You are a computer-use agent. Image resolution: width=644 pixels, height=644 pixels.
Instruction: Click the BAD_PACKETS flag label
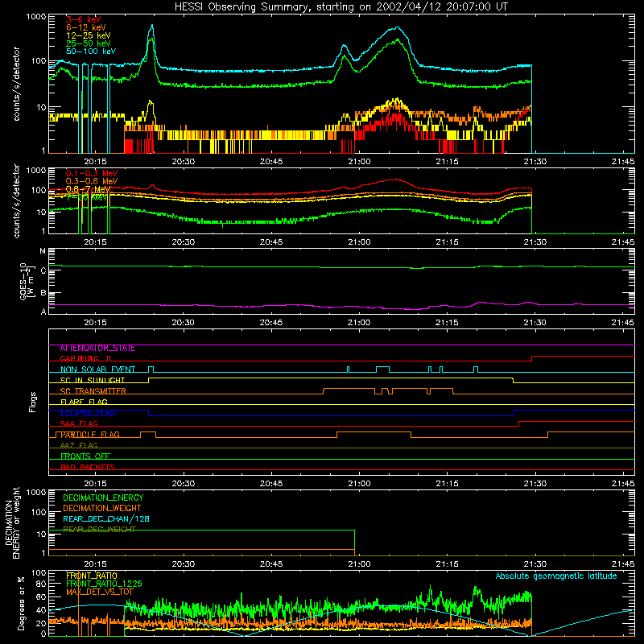(88, 467)
